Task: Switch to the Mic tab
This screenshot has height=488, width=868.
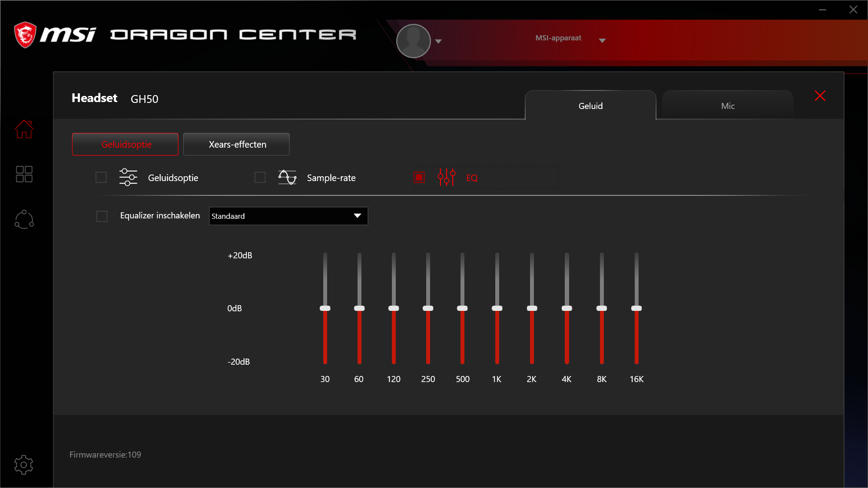Action: (728, 106)
